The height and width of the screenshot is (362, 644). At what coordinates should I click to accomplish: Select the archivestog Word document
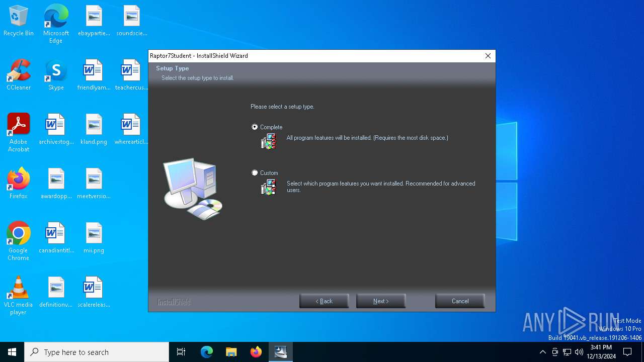point(56,130)
